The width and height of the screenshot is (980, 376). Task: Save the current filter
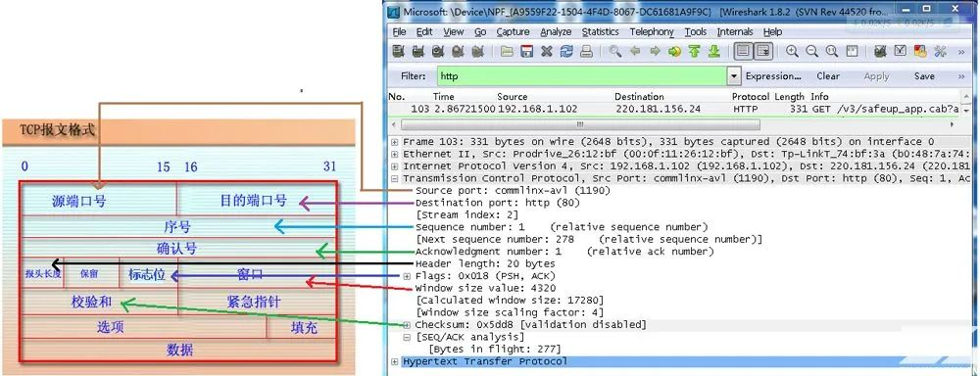click(924, 76)
